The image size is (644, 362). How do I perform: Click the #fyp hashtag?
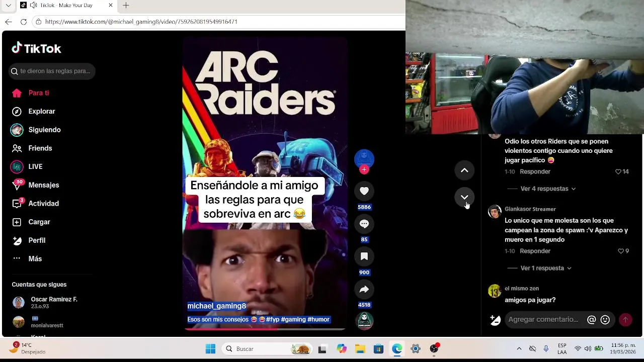point(273,320)
